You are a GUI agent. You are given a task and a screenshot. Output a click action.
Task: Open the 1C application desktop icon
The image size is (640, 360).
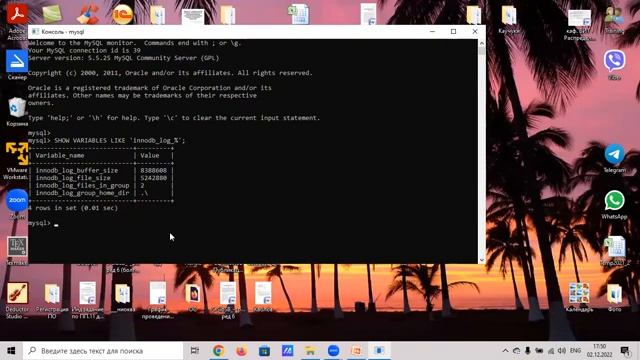122,14
